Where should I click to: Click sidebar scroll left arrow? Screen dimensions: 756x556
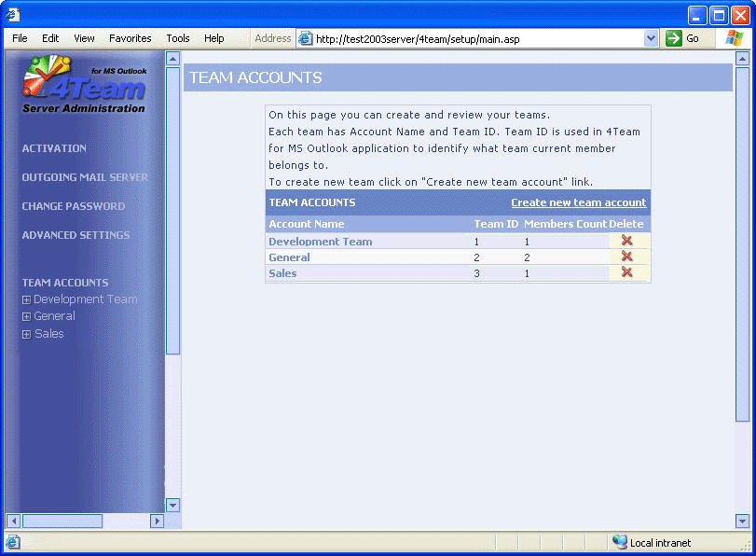(13, 521)
